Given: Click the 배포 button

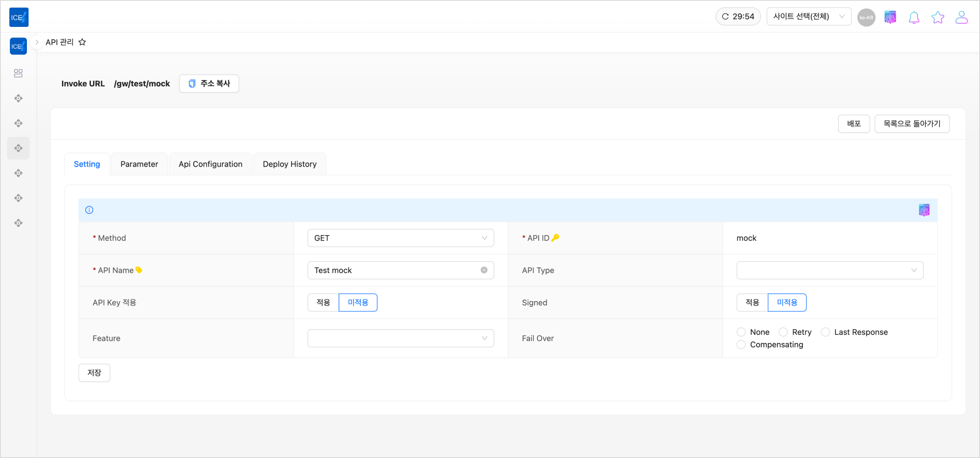Looking at the screenshot, I should [854, 123].
